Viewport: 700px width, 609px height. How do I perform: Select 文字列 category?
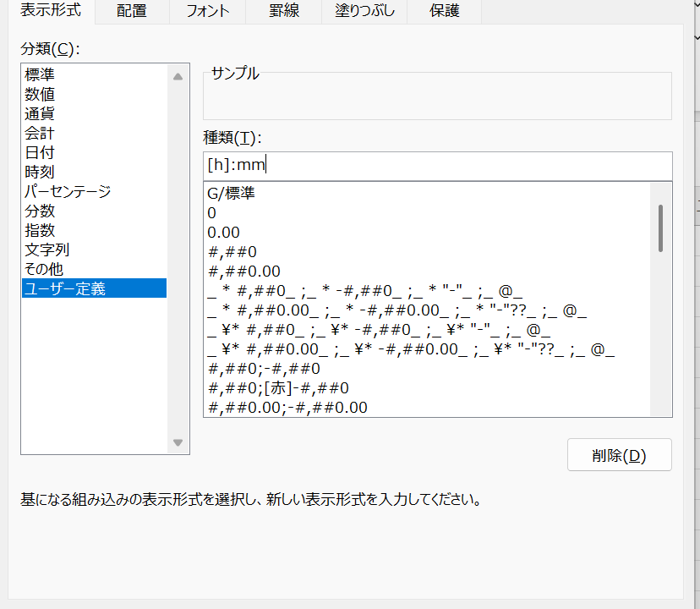(47, 250)
